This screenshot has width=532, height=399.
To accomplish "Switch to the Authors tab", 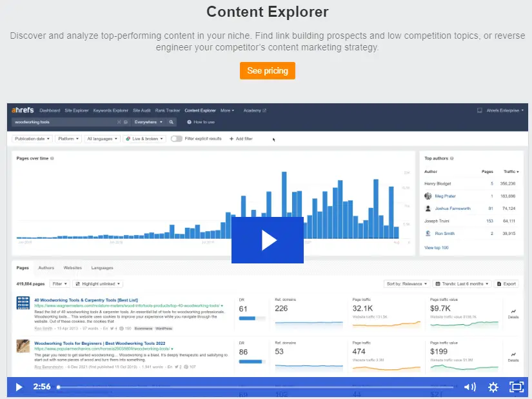I will [x=46, y=267].
